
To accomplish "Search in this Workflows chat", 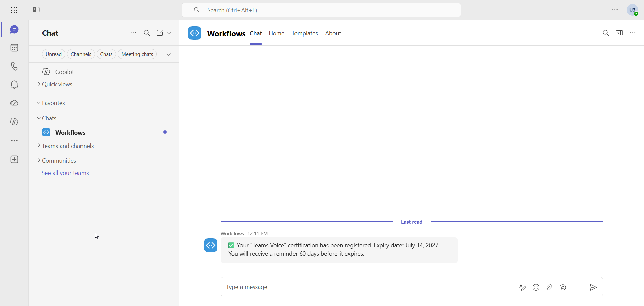I will pos(606,33).
